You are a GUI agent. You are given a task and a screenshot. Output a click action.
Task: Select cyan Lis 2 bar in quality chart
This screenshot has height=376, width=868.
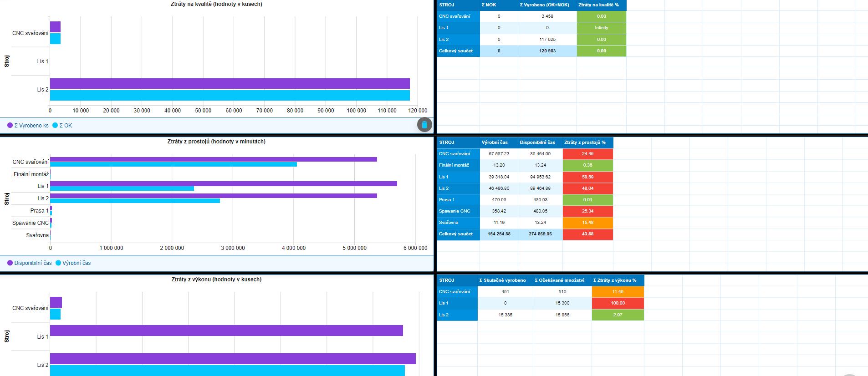[230, 95]
